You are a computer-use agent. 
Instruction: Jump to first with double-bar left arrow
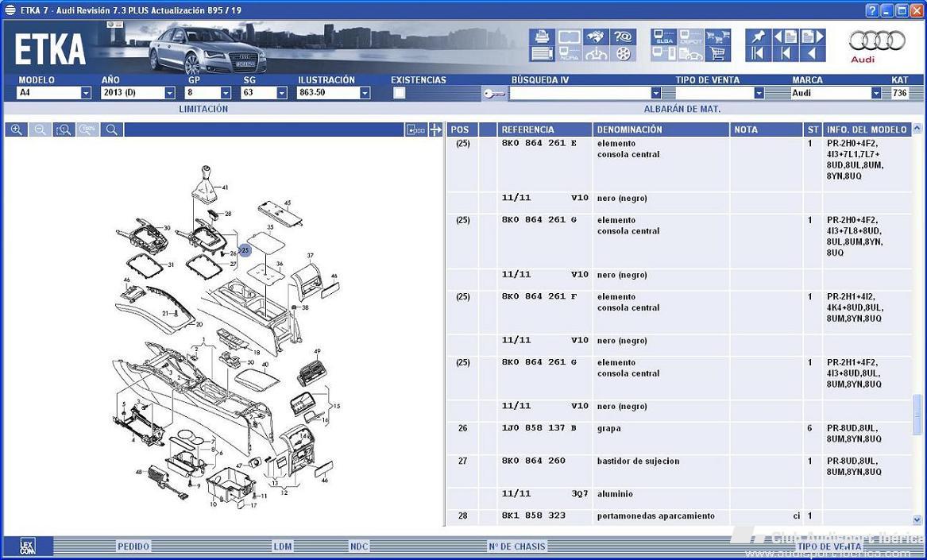(758, 54)
